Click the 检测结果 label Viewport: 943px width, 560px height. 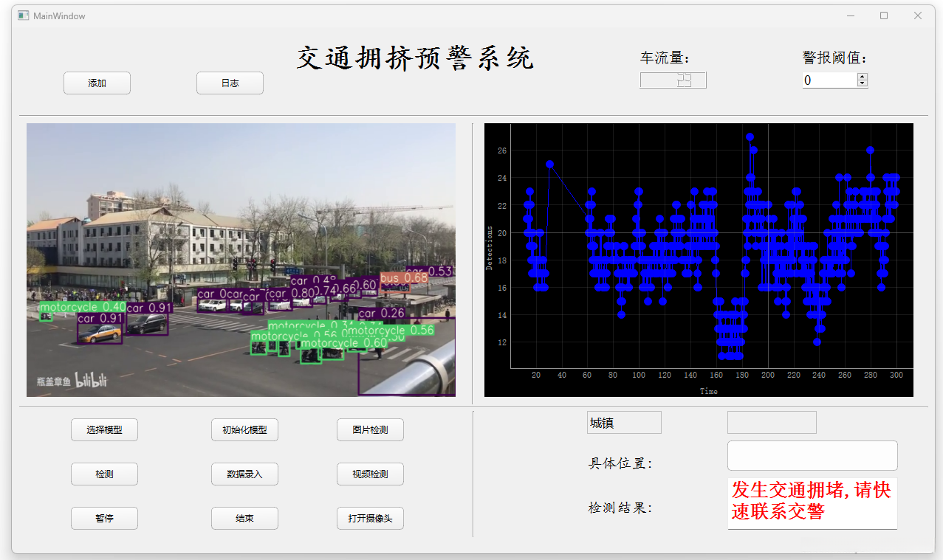620,508
